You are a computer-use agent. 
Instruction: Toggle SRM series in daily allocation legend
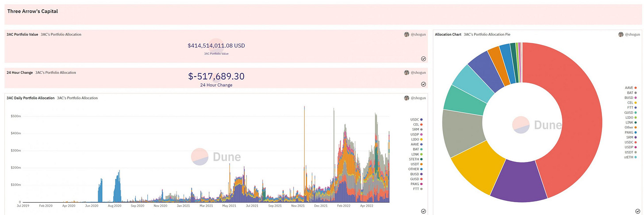click(x=418, y=130)
